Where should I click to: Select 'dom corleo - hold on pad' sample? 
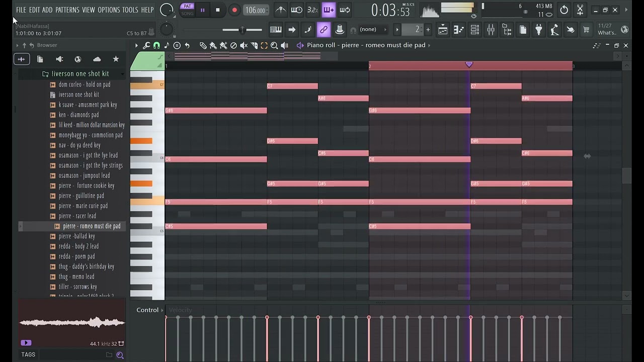(85, 84)
